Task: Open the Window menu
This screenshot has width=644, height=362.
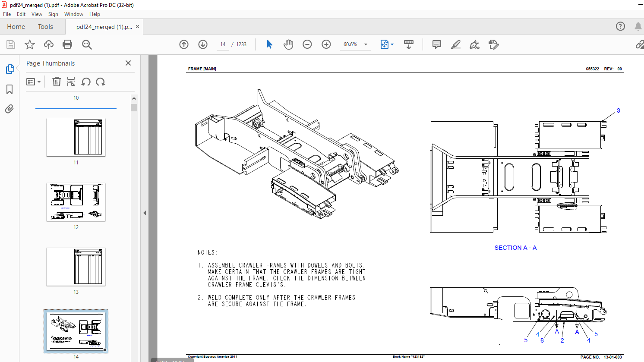Action: (74, 14)
